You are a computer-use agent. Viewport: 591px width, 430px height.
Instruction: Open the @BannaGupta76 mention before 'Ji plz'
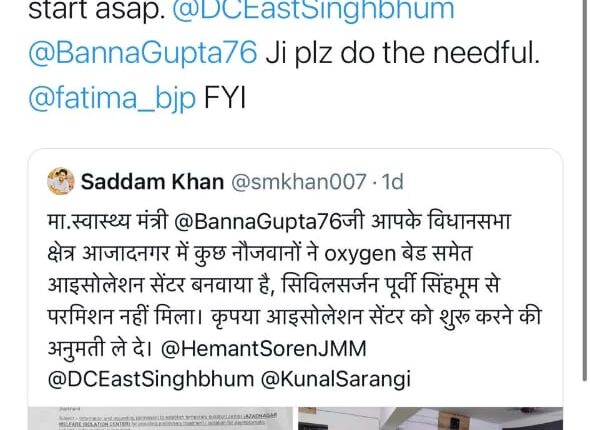(x=143, y=53)
